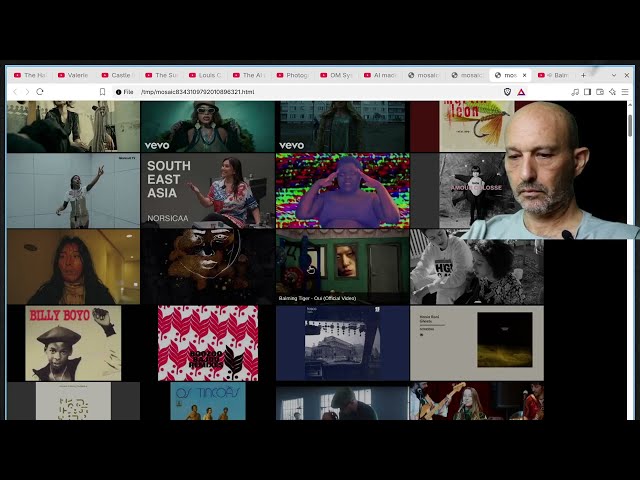Switch to the 'The Su' tab
Viewport: 640px width, 480px height.
click(x=161, y=75)
